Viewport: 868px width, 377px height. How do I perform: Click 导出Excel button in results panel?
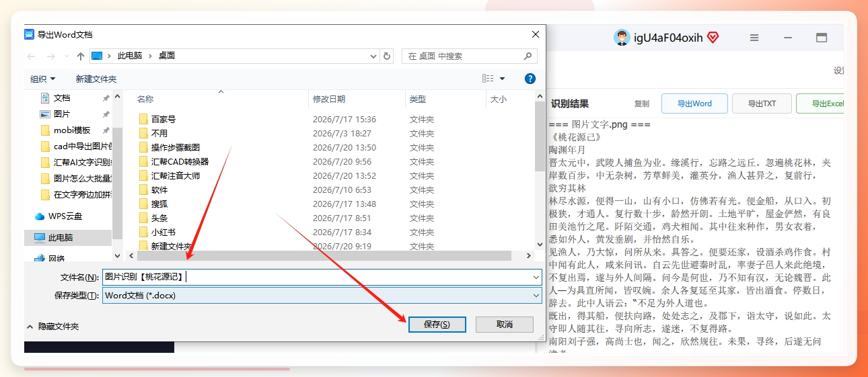pos(821,103)
